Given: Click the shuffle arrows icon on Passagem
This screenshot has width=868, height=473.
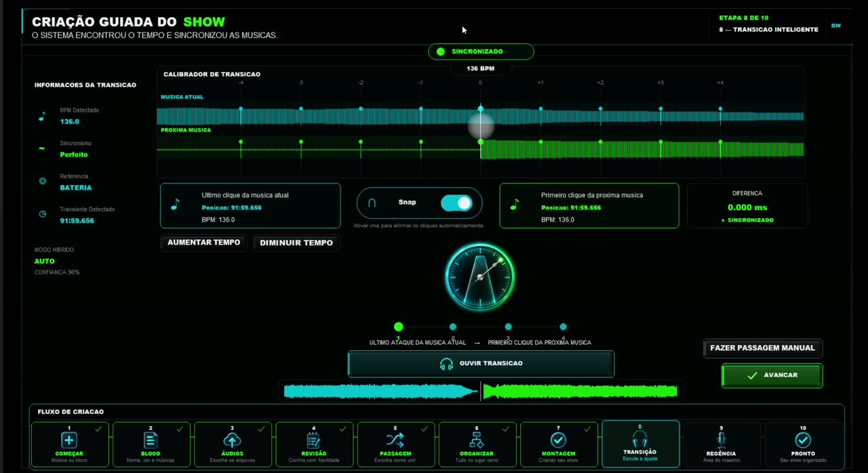Looking at the screenshot, I should 395,440.
